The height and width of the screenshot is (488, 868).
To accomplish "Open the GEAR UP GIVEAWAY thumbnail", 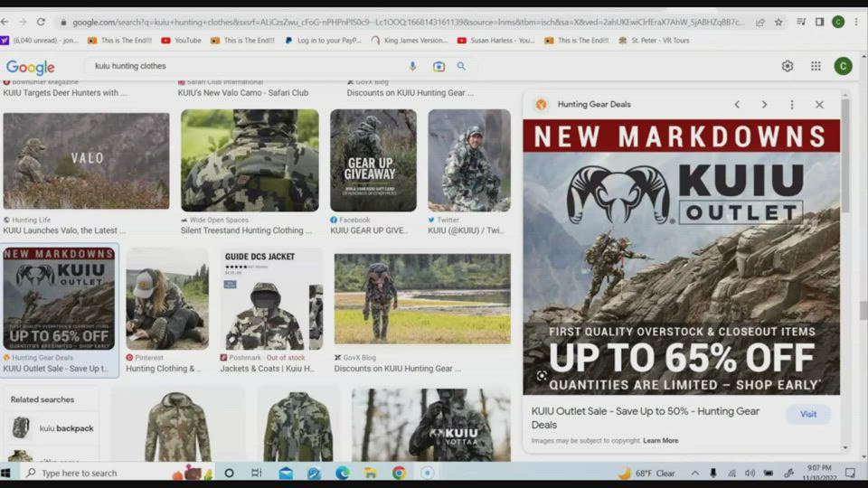I will (373, 161).
